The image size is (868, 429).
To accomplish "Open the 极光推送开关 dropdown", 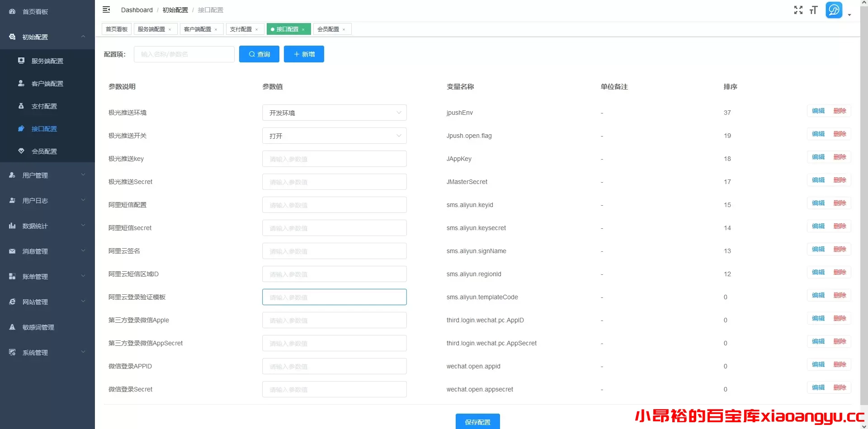I will 334,136.
